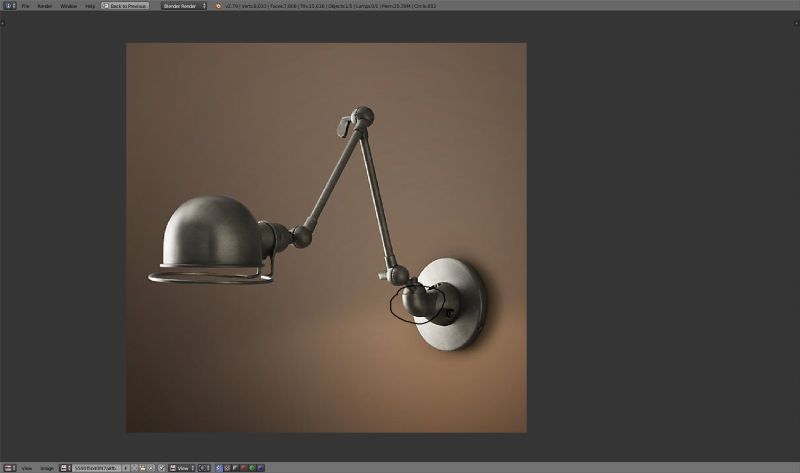The image size is (800, 473).
Task: Browse linked images dropdown icon
Action: [65, 468]
